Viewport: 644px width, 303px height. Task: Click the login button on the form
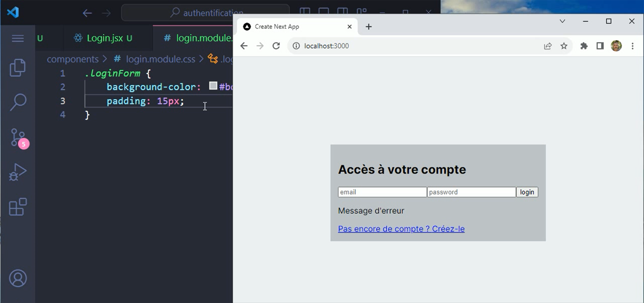pos(527,192)
